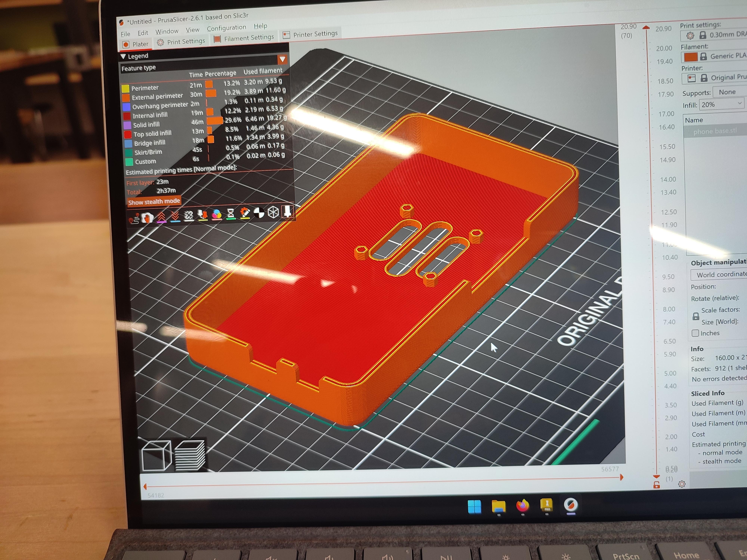This screenshot has width=747, height=560.
Task: Toggle Tool changes visibility icon
Action: tap(203, 215)
